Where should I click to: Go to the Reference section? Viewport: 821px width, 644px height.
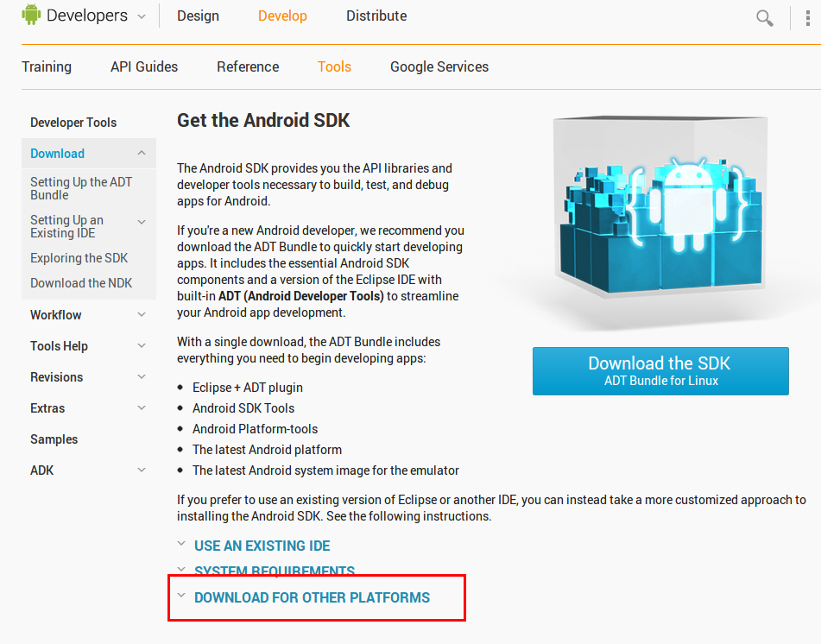pyautogui.click(x=248, y=67)
